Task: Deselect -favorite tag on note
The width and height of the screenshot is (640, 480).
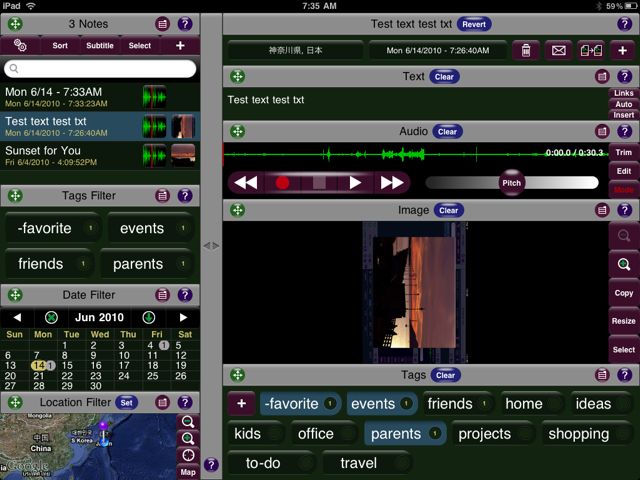Action: click(300, 404)
